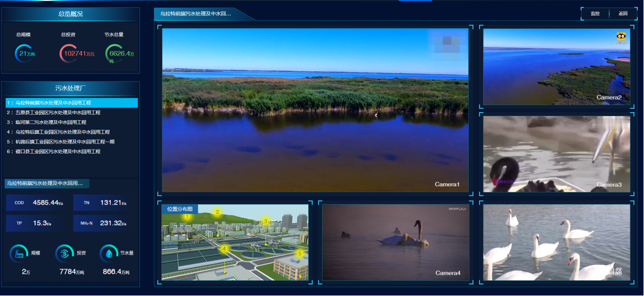Click yellow marker 4 on the location map
The image size is (644, 296).
click(224, 248)
